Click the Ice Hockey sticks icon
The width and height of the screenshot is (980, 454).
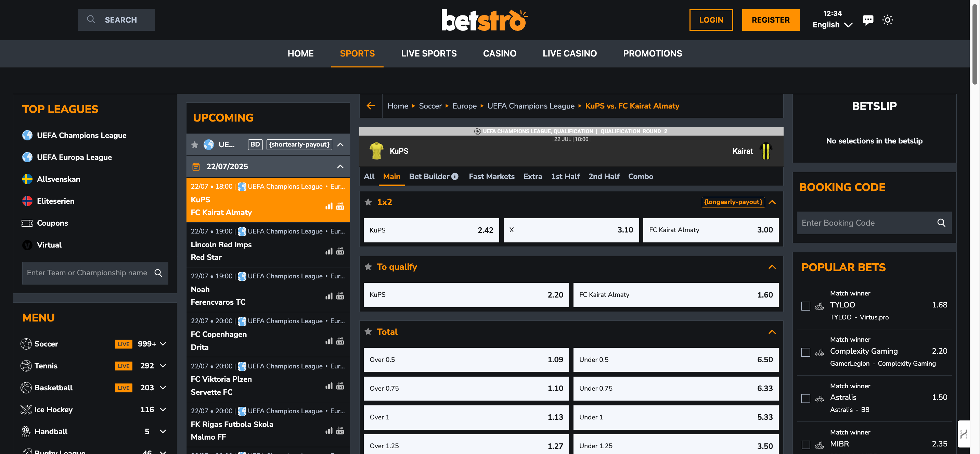tap(26, 409)
